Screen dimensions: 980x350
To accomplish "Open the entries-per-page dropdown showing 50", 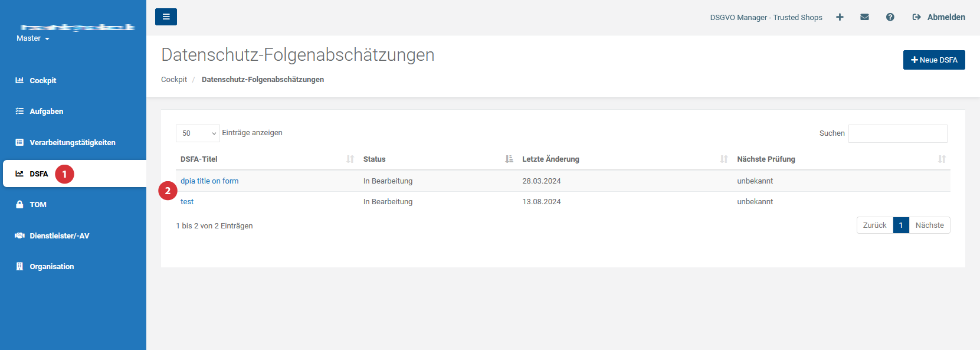I will tap(198, 133).
